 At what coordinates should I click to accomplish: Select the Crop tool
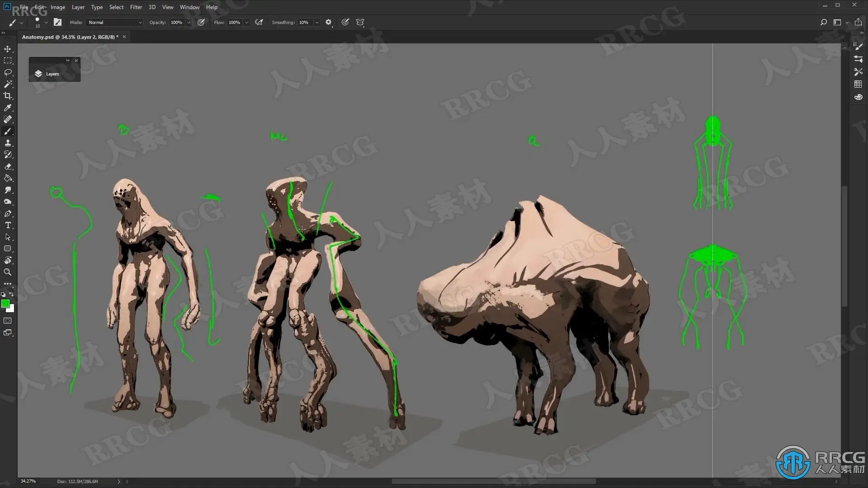pos(8,96)
